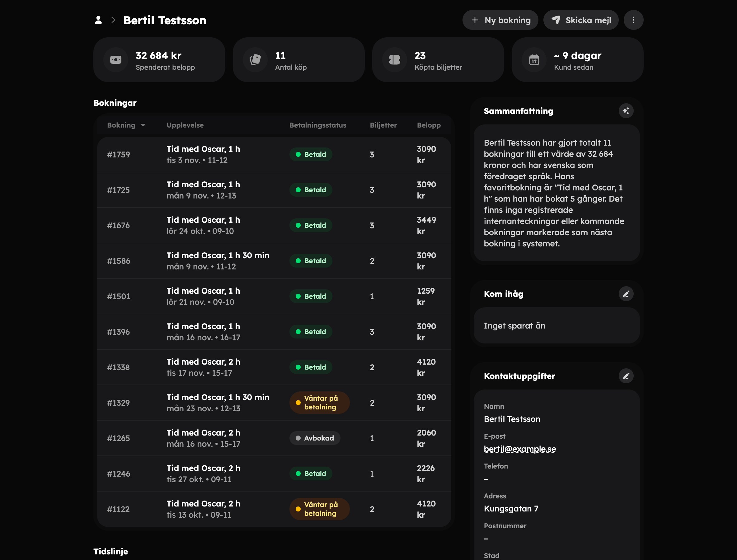Viewport: 737px width, 560px height.
Task: Click the 'Inget sparat än' note field
Action: (556, 326)
